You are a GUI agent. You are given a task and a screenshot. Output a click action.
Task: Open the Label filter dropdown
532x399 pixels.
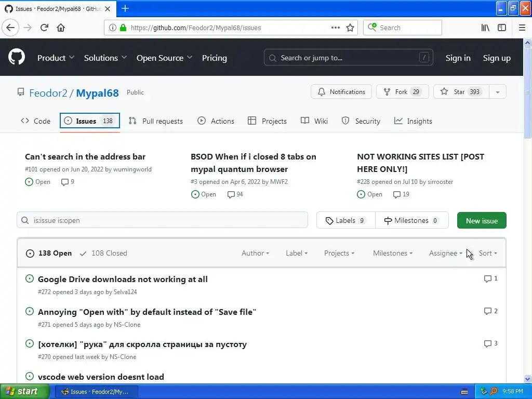point(297,253)
